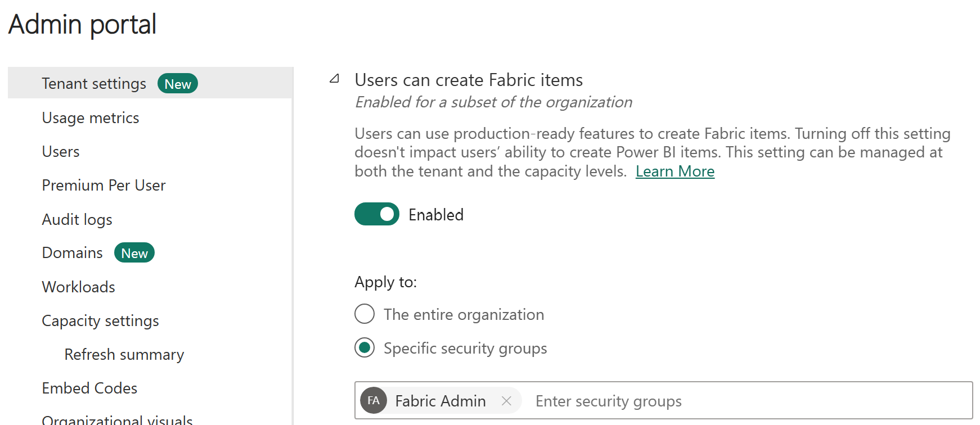The height and width of the screenshot is (425, 980).
Task: Go to Workloads
Action: [x=79, y=287]
